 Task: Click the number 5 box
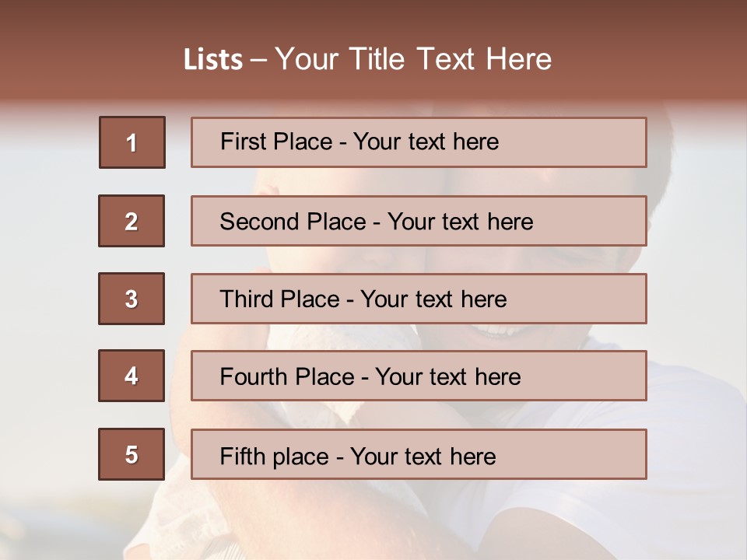(132, 454)
